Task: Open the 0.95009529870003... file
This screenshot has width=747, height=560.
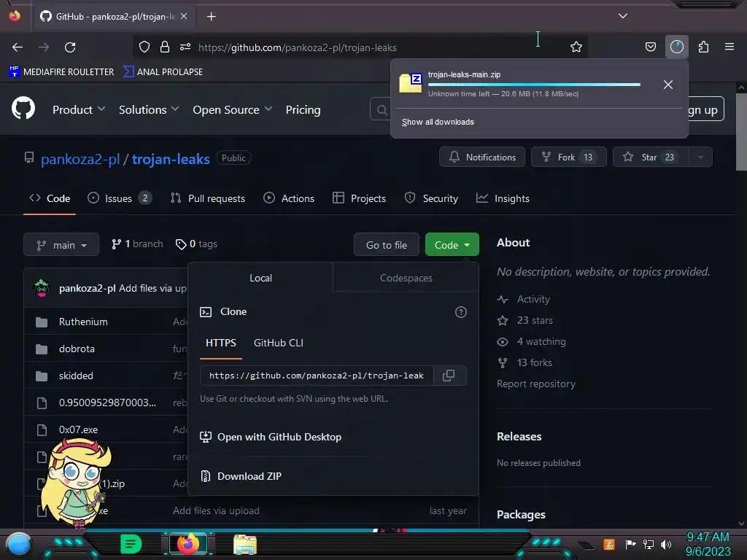Action: (108, 402)
